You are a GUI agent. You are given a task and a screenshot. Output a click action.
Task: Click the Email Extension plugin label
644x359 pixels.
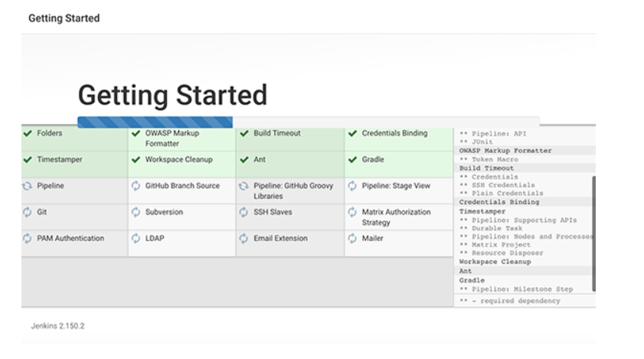(x=280, y=239)
